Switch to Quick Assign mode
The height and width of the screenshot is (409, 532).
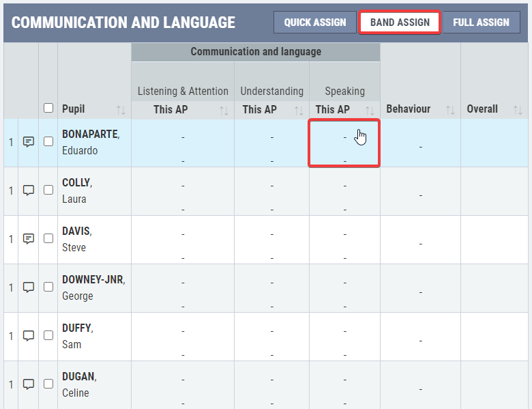click(x=315, y=23)
